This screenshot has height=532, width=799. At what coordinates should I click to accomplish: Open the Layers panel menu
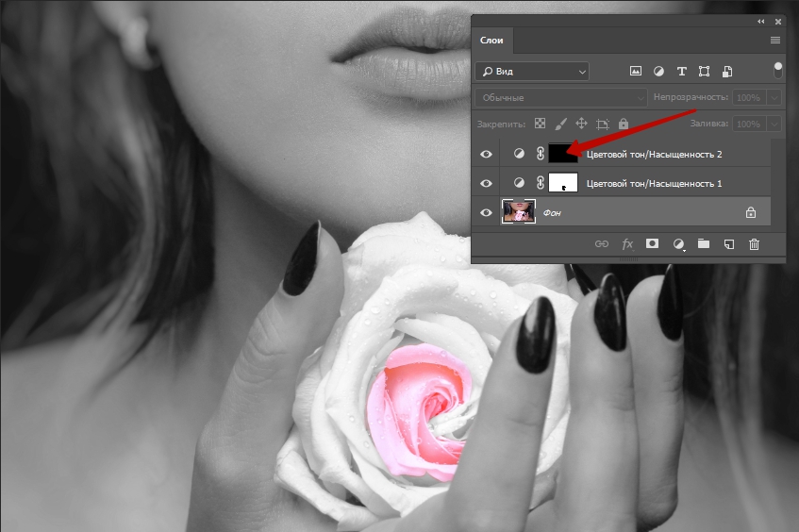pyautogui.click(x=775, y=40)
